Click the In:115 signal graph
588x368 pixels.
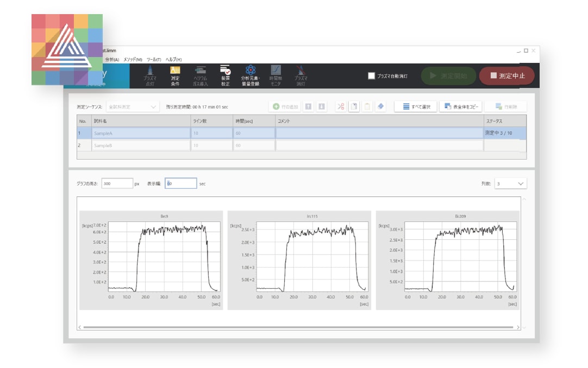[x=299, y=260]
